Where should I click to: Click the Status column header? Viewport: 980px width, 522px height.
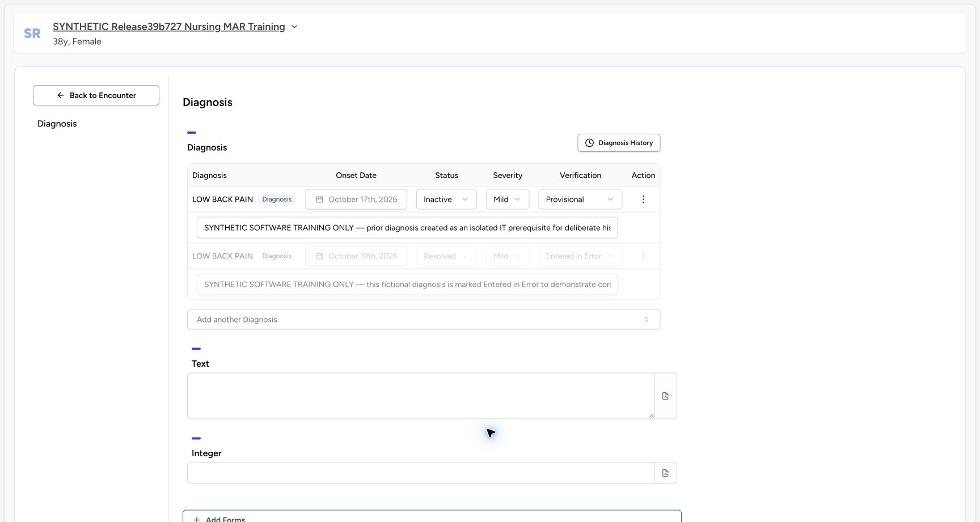pyautogui.click(x=446, y=175)
